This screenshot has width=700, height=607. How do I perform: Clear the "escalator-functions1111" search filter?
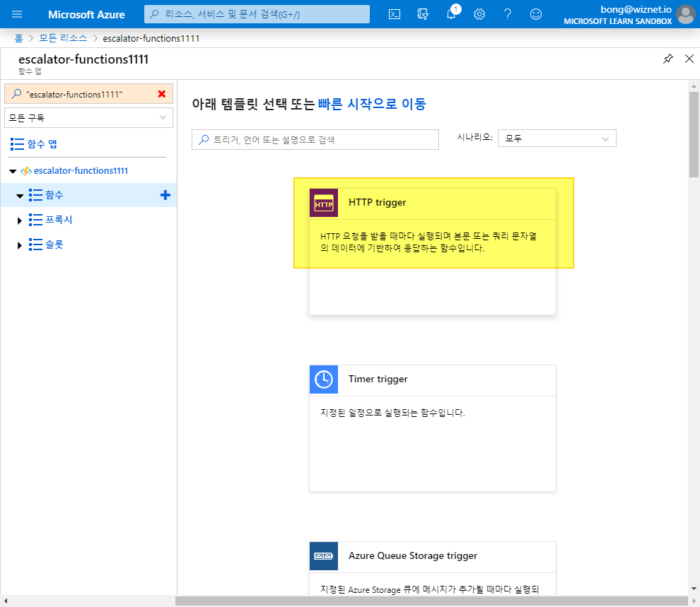pyautogui.click(x=162, y=94)
